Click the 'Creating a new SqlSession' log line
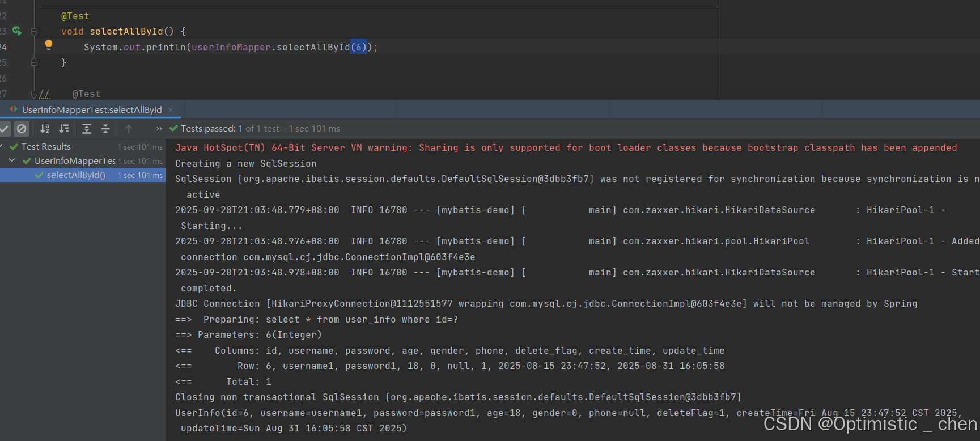This screenshot has width=980, height=441. coord(246,164)
